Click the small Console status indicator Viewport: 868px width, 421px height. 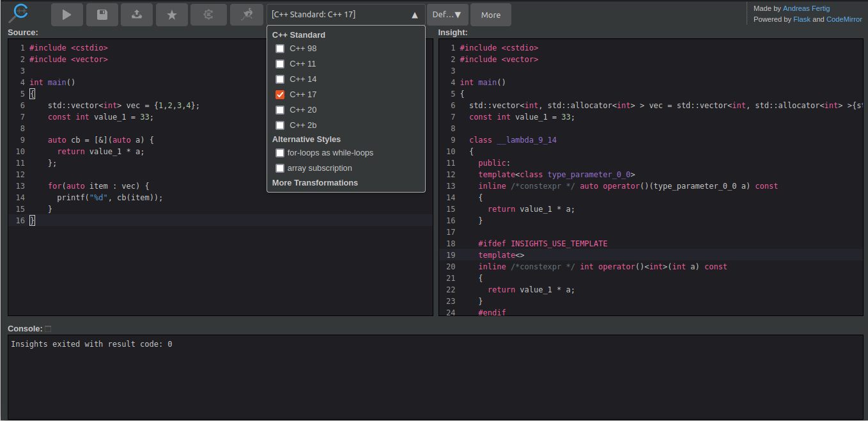[48, 329]
